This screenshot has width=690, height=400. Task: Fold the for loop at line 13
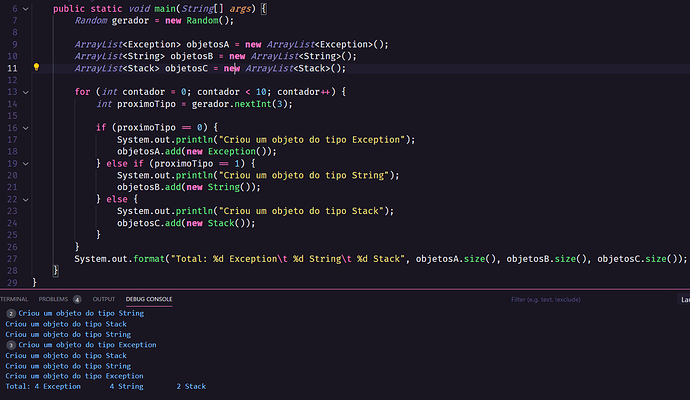pyautogui.click(x=26, y=92)
